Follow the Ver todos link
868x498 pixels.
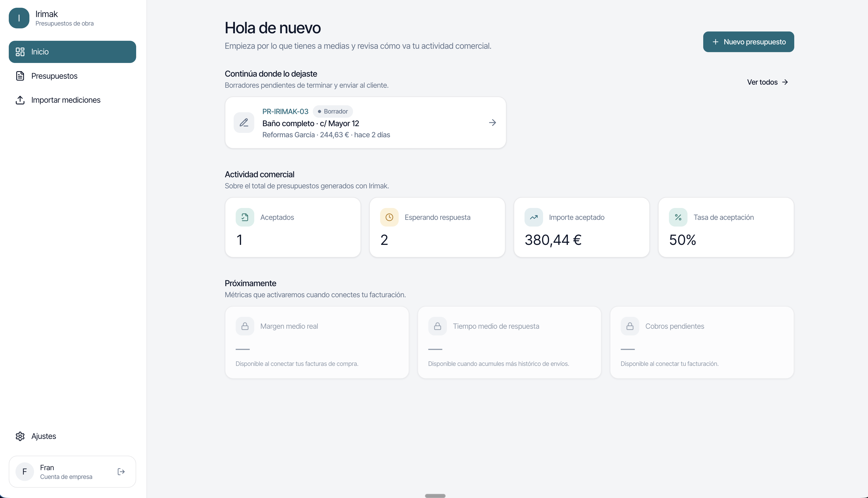(x=767, y=82)
